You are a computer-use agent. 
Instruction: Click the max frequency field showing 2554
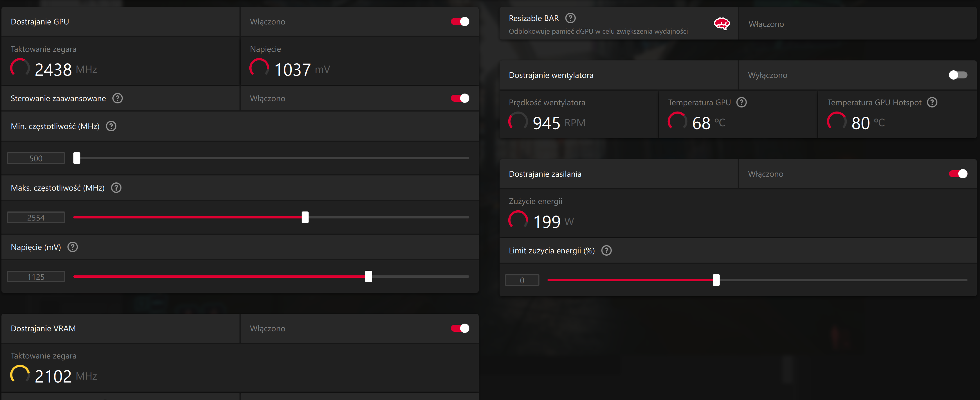(x=36, y=217)
